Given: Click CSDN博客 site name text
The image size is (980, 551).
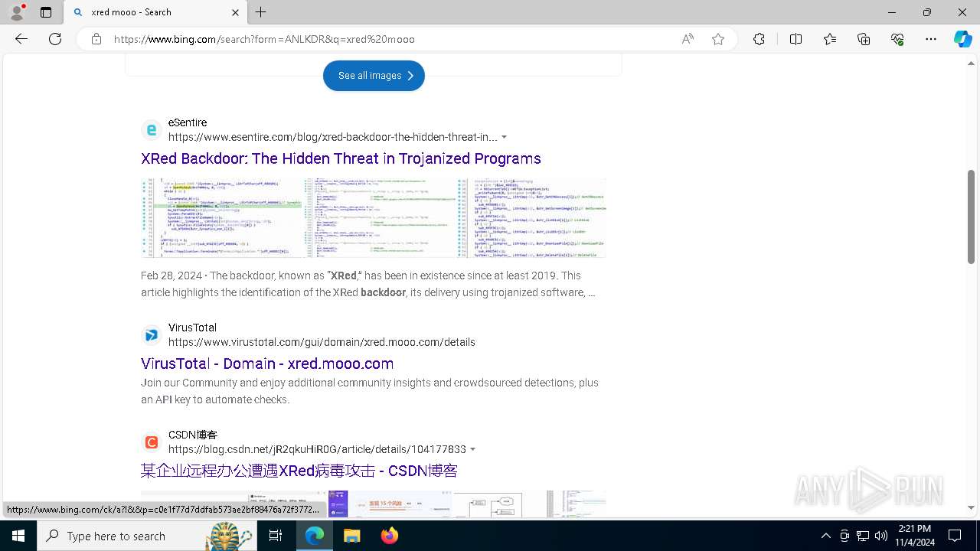Looking at the screenshot, I should click(x=193, y=435).
